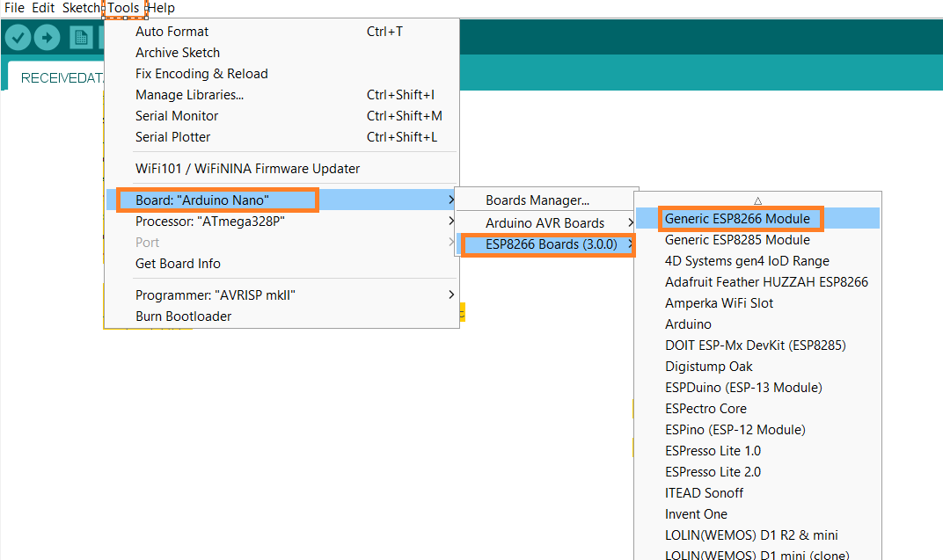Choose the Invent One board
943x560 pixels.
point(757,513)
